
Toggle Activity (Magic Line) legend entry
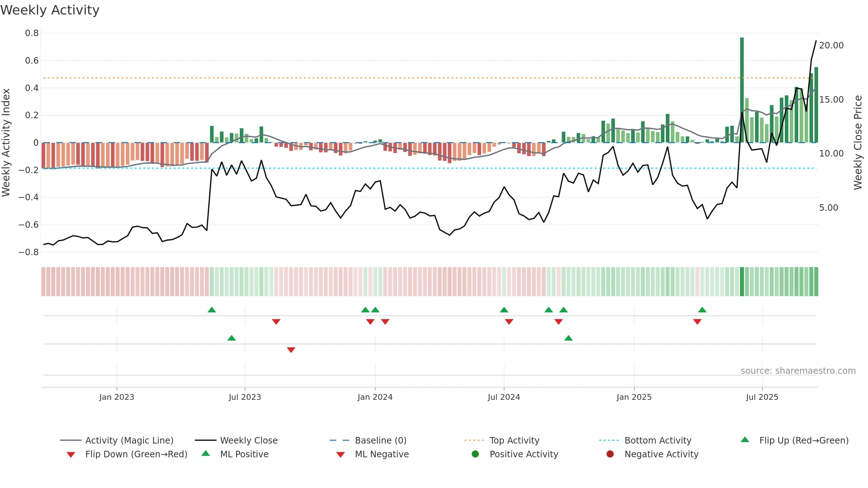tap(117, 440)
